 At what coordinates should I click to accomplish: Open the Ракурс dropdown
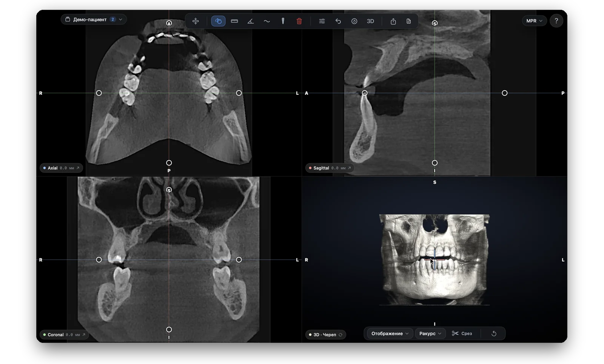[430, 333]
